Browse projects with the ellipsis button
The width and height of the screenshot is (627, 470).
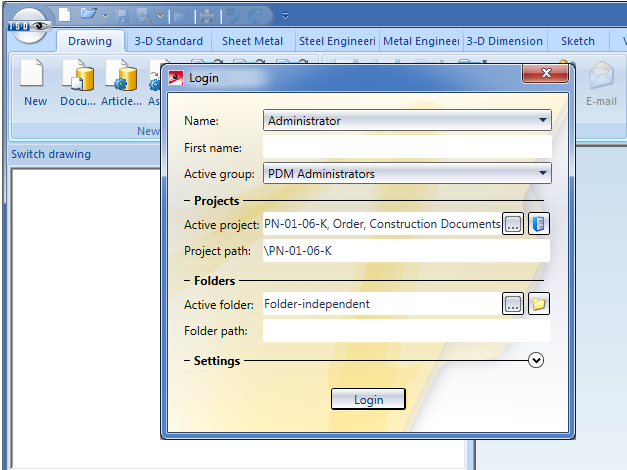(x=513, y=224)
